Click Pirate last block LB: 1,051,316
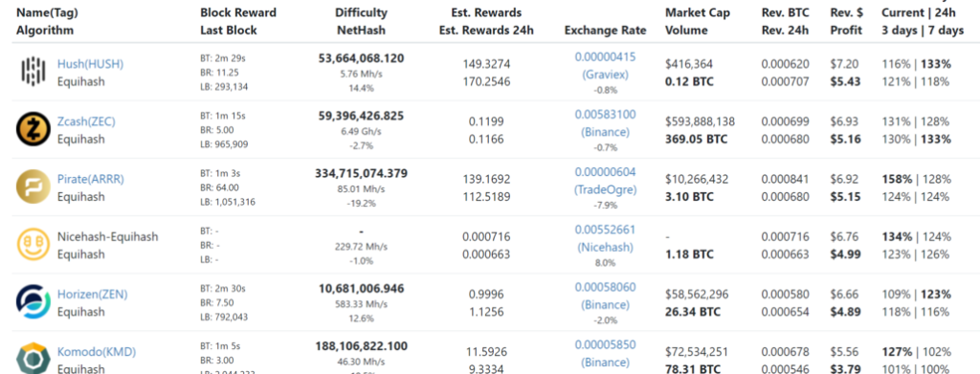 (x=228, y=202)
